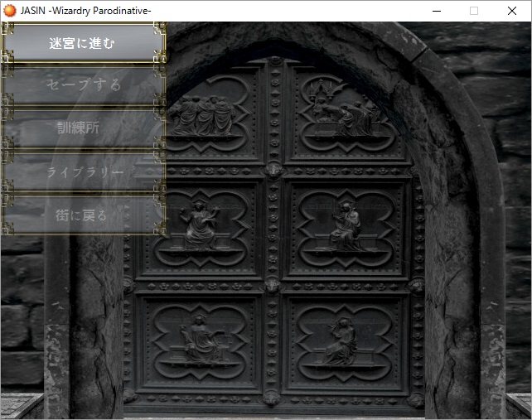Open the 訓練所 training grounds
This screenshot has width=532, height=420.
point(84,128)
